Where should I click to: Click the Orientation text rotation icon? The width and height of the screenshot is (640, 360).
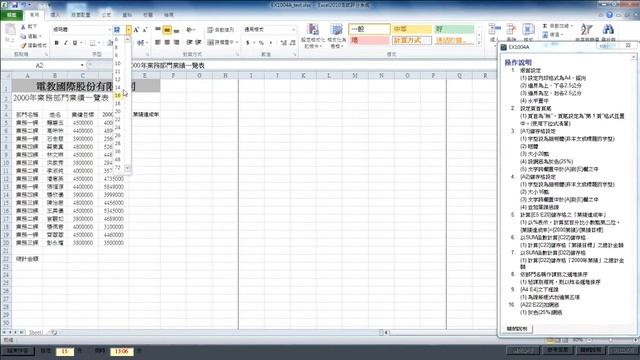190,30
